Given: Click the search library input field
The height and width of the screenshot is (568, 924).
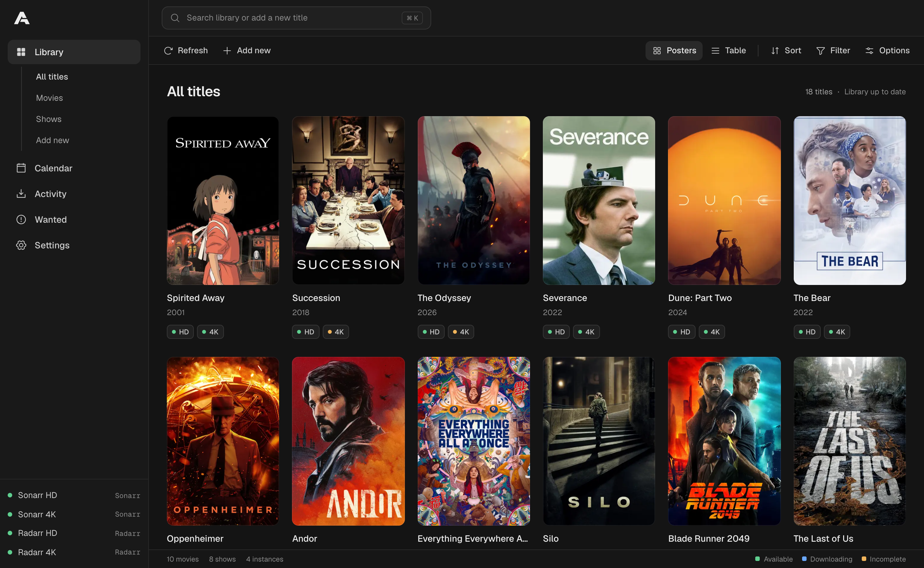Looking at the screenshot, I should pos(296,18).
